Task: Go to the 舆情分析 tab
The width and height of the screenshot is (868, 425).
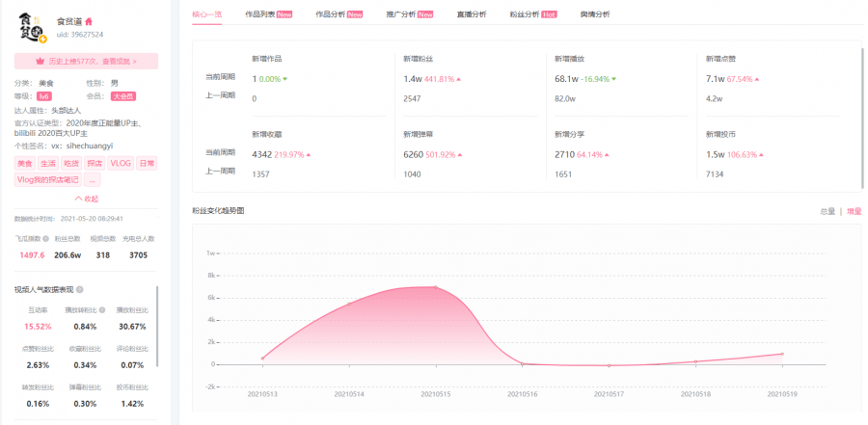Action: coord(595,14)
